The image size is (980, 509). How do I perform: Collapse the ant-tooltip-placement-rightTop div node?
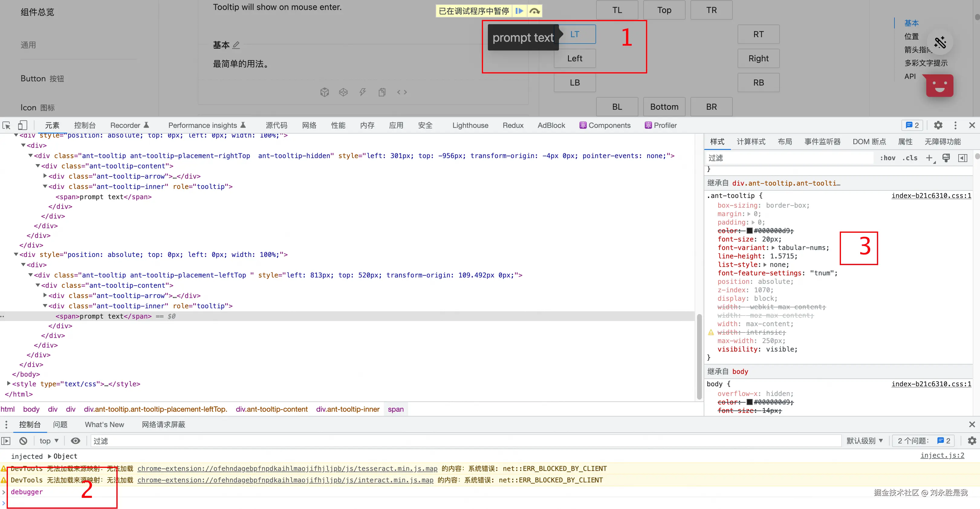click(31, 155)
